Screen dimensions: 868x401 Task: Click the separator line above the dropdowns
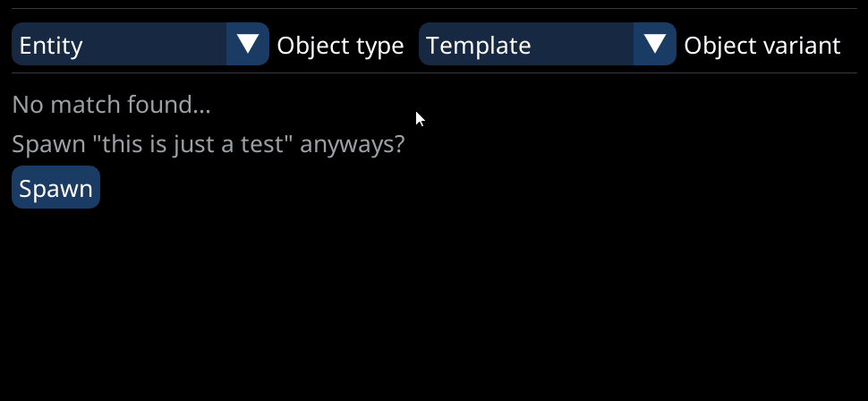[434, 9]
